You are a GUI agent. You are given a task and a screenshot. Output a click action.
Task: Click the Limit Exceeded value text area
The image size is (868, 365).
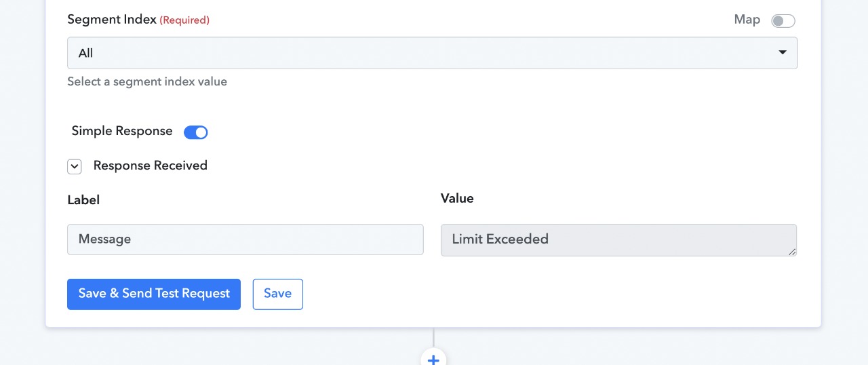coord(618,240)
